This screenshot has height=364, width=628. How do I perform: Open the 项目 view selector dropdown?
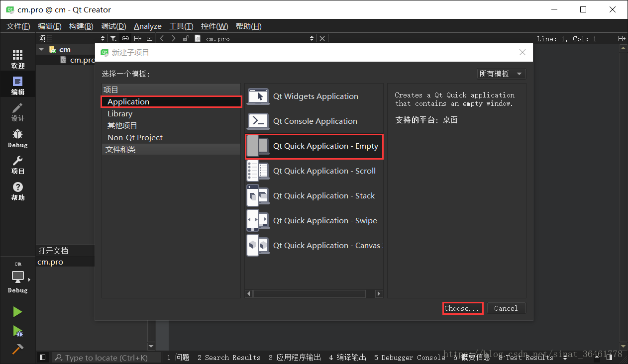click(x=72, y=38)
